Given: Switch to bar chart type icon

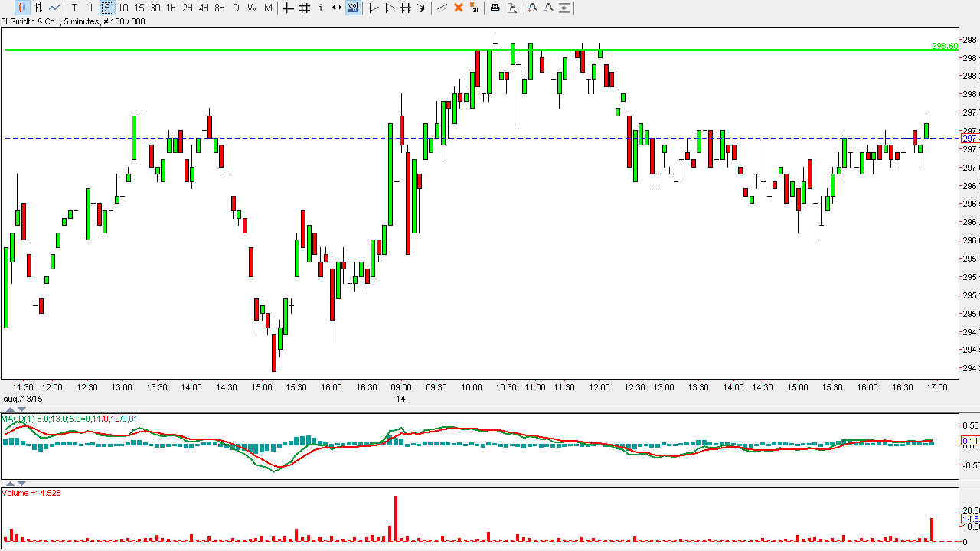Looking at the screenshot, I should point(38,8).
